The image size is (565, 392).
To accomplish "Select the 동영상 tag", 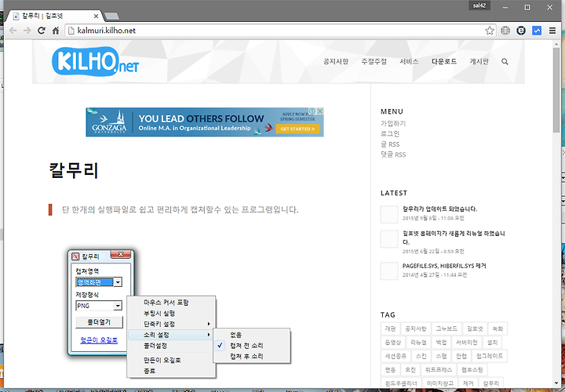I will tap(393, 343).
